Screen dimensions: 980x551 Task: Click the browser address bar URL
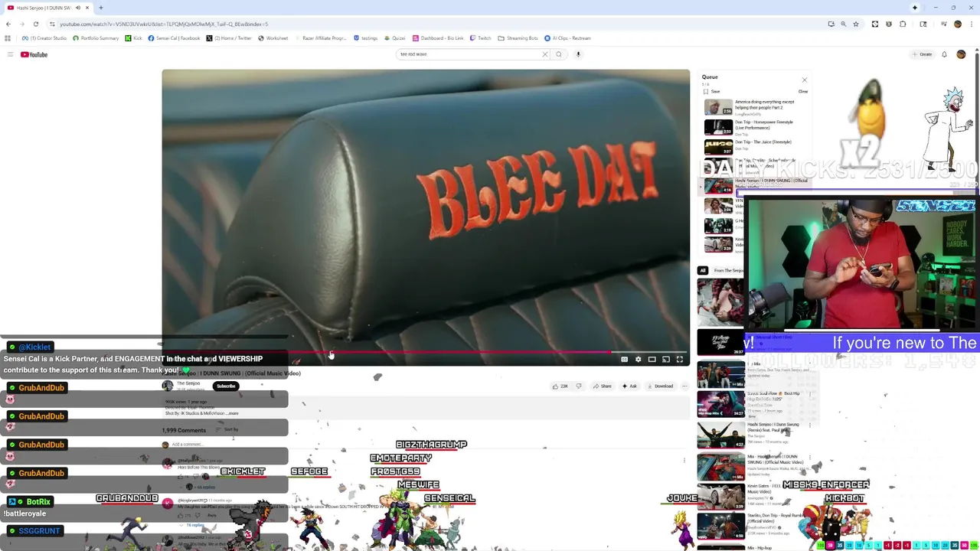click(164, 24)
